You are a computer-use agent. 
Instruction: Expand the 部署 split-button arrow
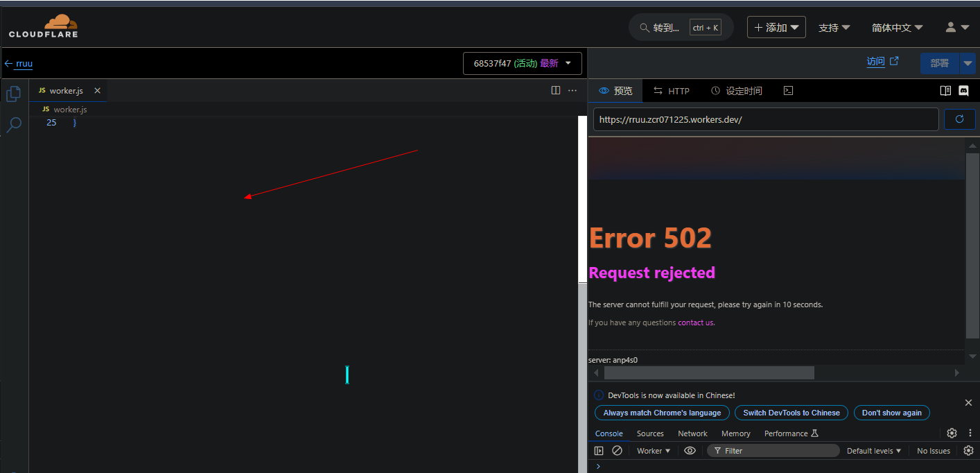(x=968, y=63)
